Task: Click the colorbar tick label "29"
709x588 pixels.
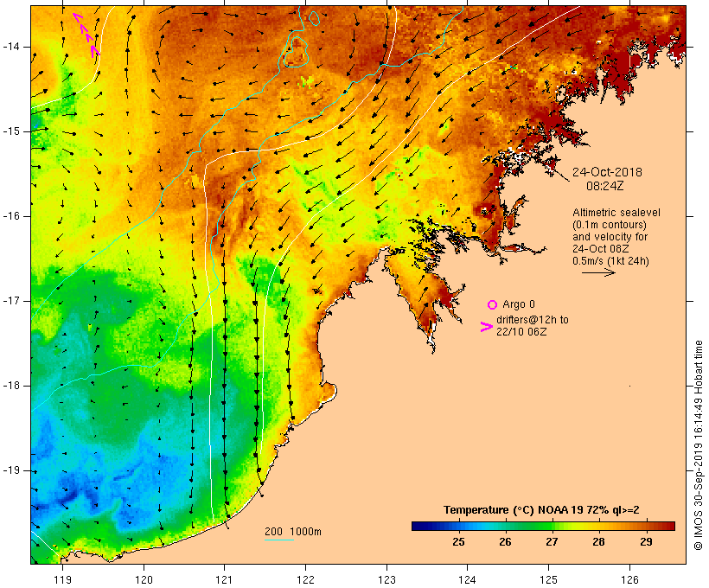Action: point(646,541)
